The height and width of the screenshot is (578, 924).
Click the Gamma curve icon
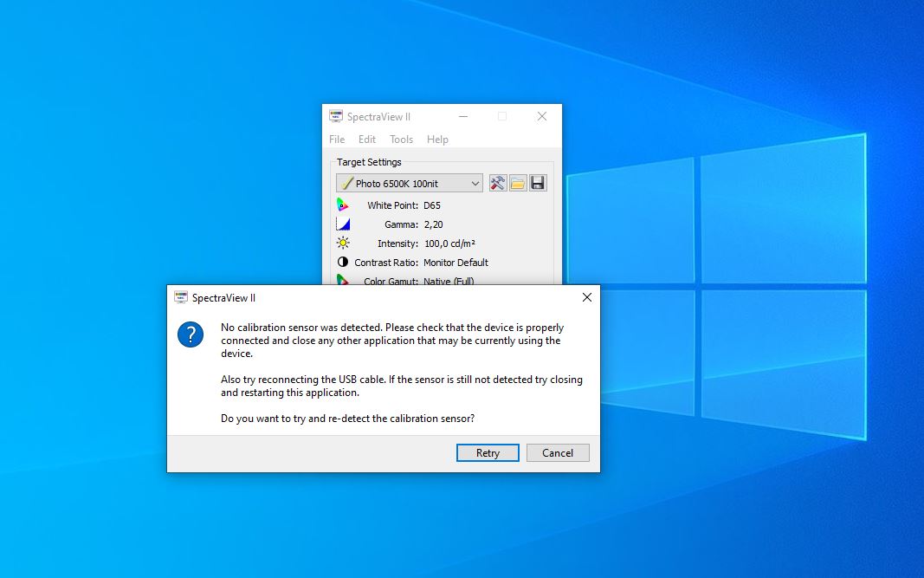[343, 224]
